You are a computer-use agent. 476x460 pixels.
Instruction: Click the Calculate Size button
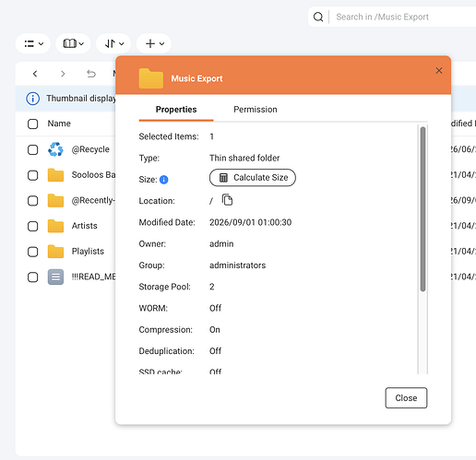253,178
